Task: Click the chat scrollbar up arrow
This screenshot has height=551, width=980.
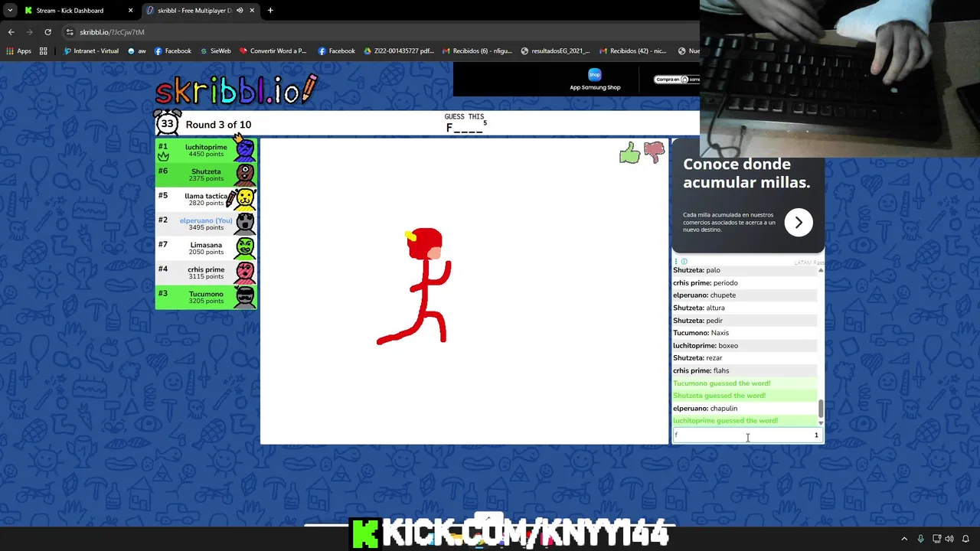Action: (821, 270)
